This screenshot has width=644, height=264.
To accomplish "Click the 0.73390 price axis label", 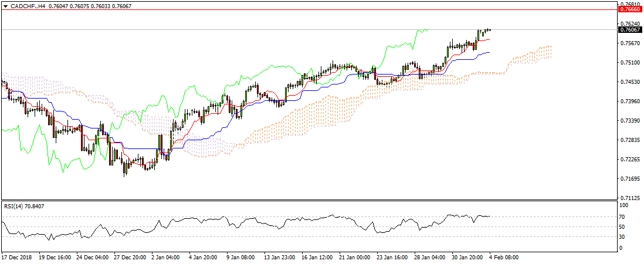I will click(x=631, y=120).
